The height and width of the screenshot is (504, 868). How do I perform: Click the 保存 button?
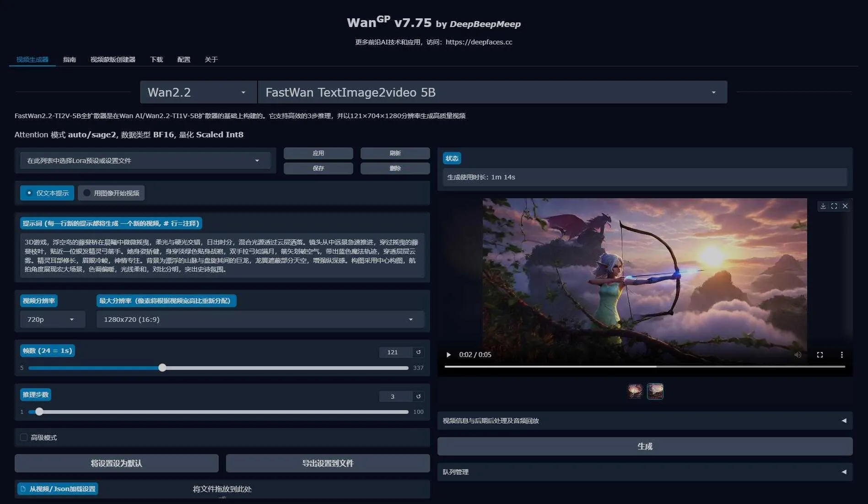318,168
